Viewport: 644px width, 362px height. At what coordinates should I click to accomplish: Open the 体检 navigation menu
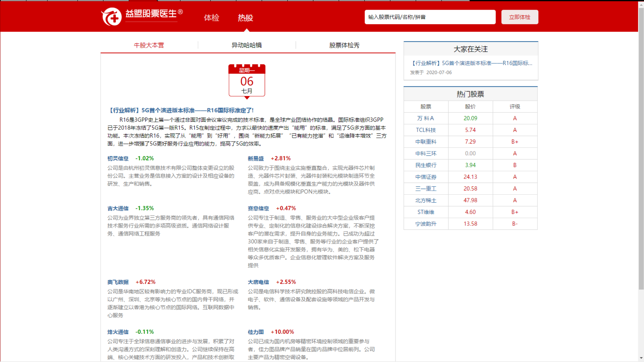211,18
